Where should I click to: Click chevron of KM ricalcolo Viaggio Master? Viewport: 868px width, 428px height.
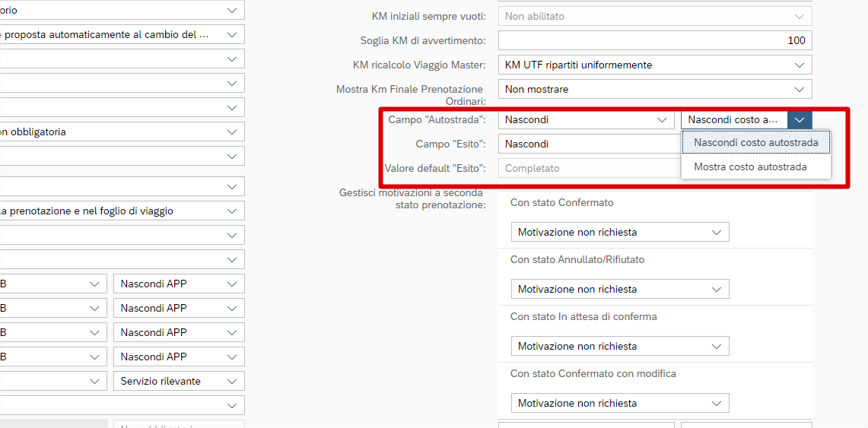click(799, 65)
